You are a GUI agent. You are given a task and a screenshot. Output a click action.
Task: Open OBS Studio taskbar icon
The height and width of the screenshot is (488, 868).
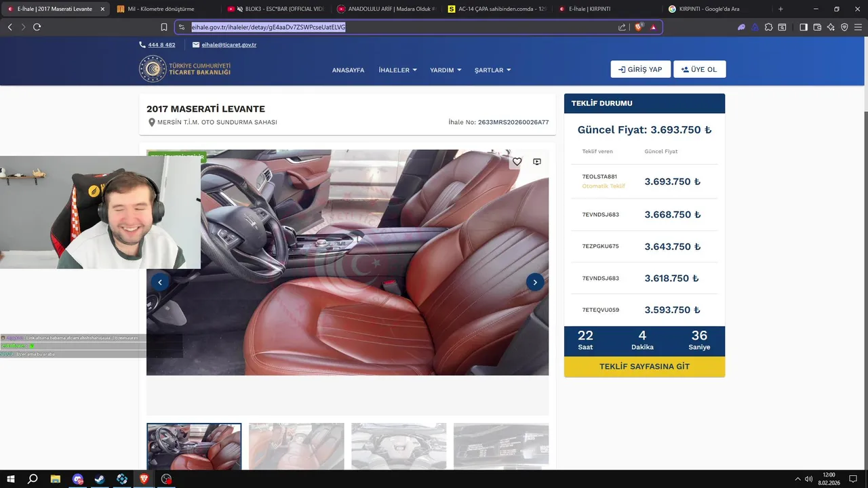[166, 479]
